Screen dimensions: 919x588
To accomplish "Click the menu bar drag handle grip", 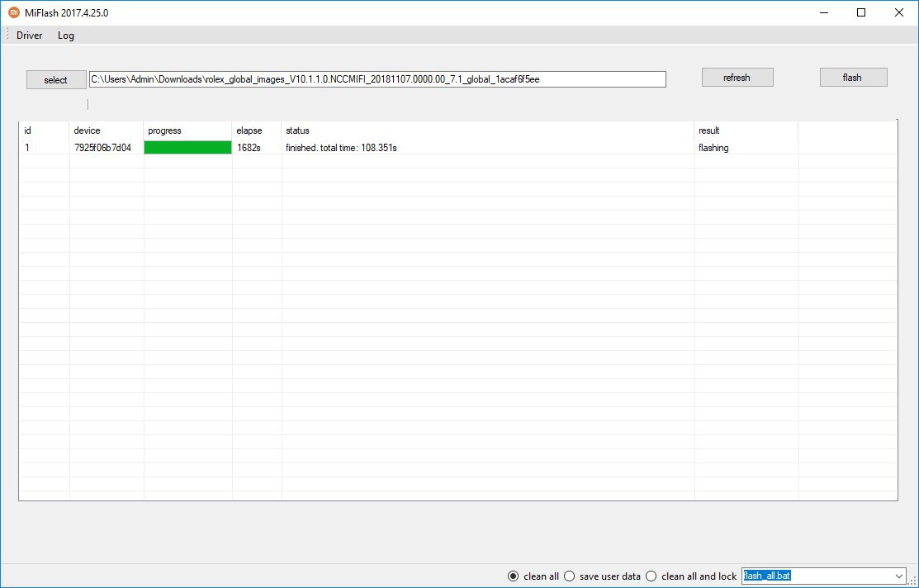I will [x=7, y=36].
